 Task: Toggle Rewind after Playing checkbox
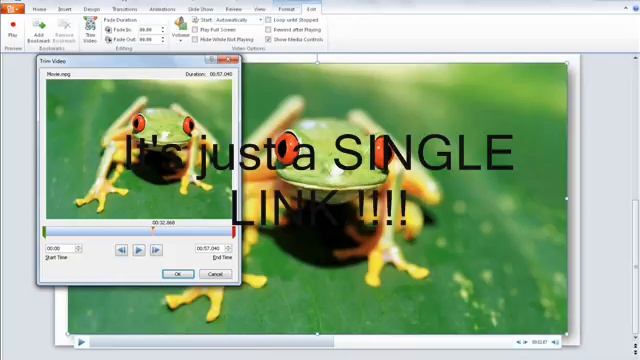pos(268,30)
